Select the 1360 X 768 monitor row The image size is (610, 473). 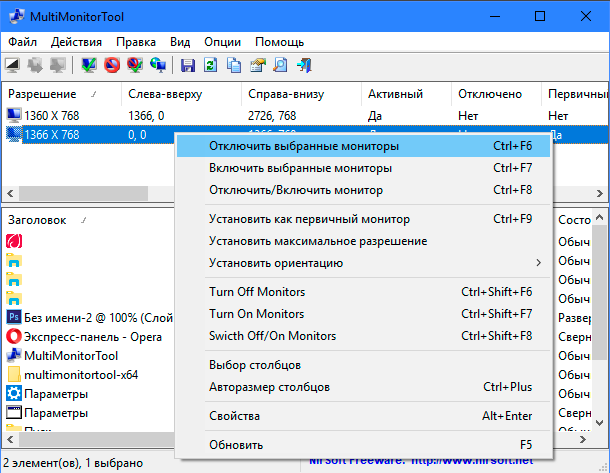point(305,116)
